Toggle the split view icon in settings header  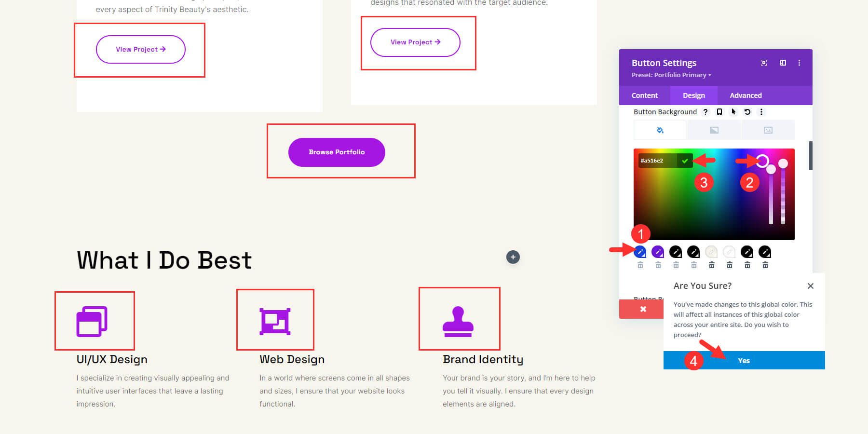(x=783, y=63)
